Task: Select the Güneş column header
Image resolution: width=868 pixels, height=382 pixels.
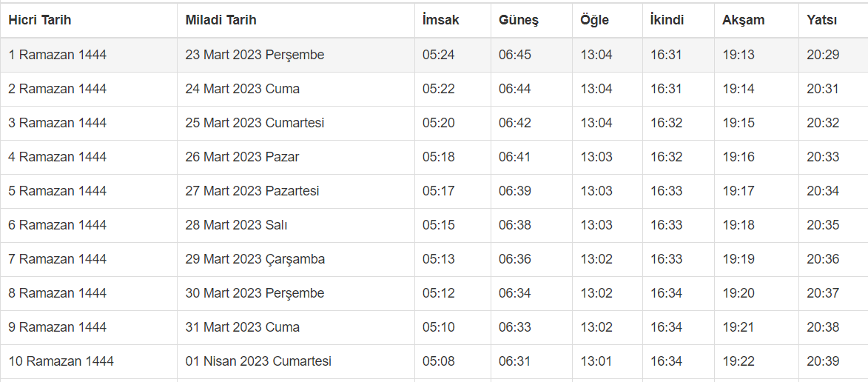Action: click(x=518, y=20)
